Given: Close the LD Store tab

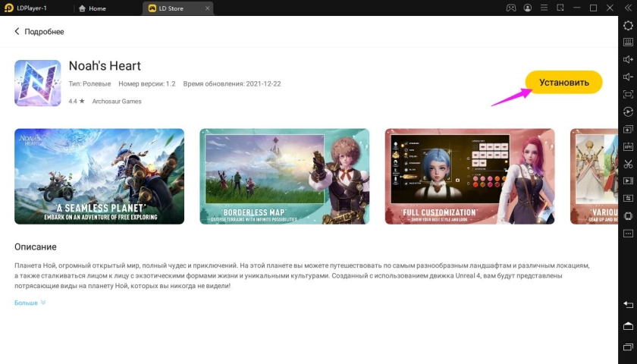Looking at the screenshot, I should pos(207,8).
